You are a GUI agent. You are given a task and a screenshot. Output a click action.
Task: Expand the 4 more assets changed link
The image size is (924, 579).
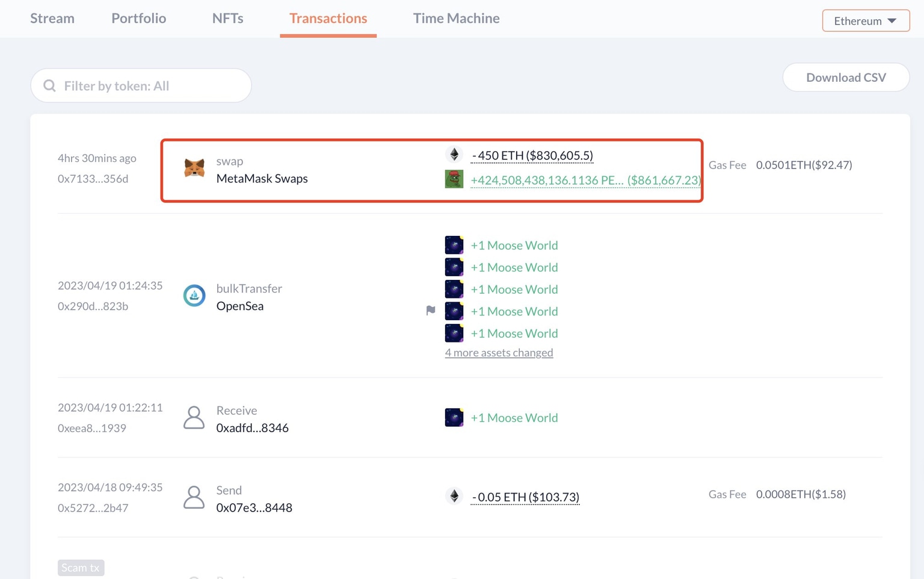[x=499, y=353]
